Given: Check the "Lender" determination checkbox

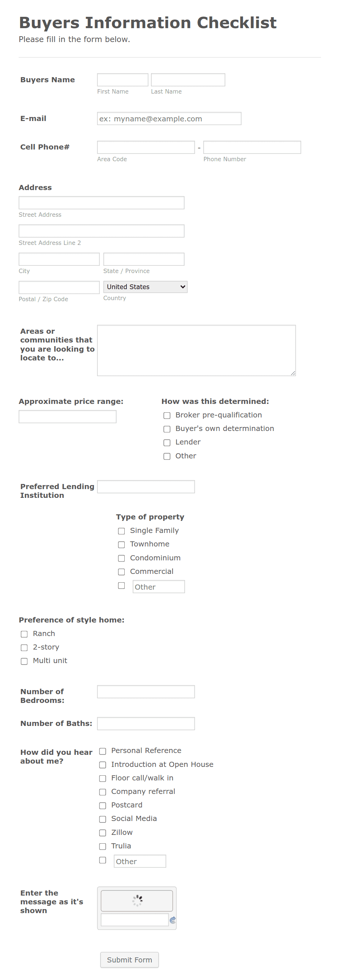Looking at the screenshot, I should click(167, 442).
